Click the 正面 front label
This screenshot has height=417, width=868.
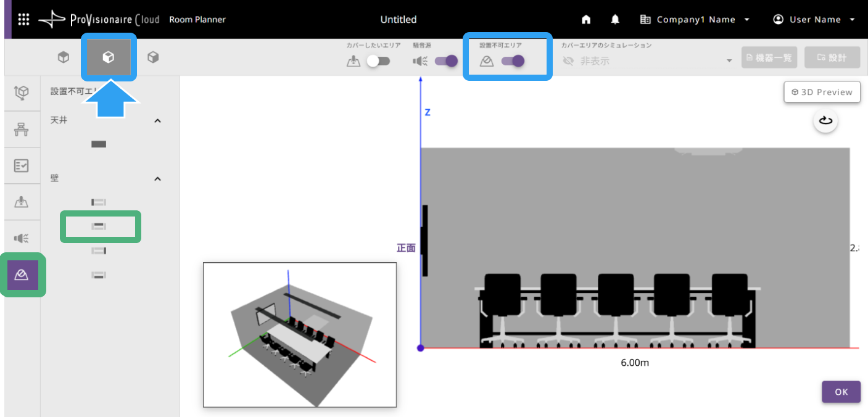(x=406, y=248)
